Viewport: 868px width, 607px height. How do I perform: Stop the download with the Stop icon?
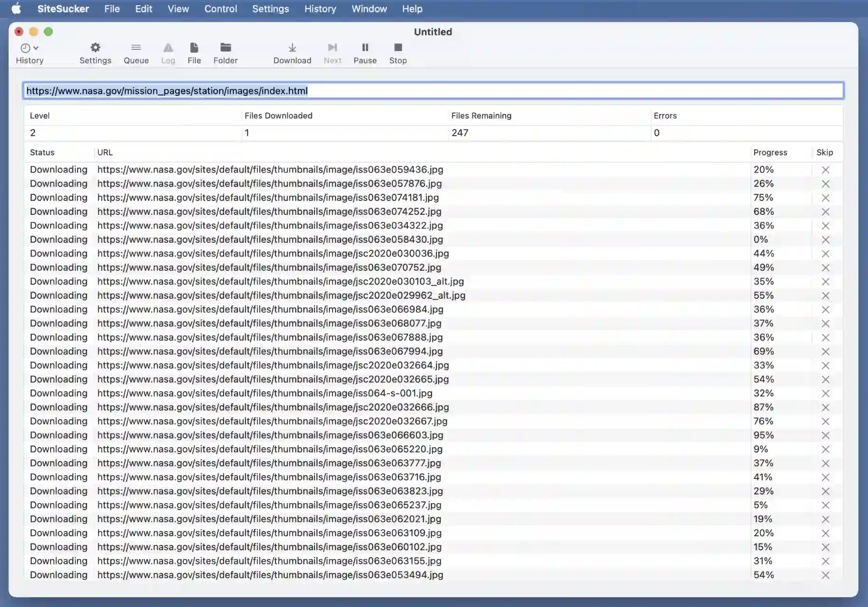pyautogui.click(x=398, y=53)
